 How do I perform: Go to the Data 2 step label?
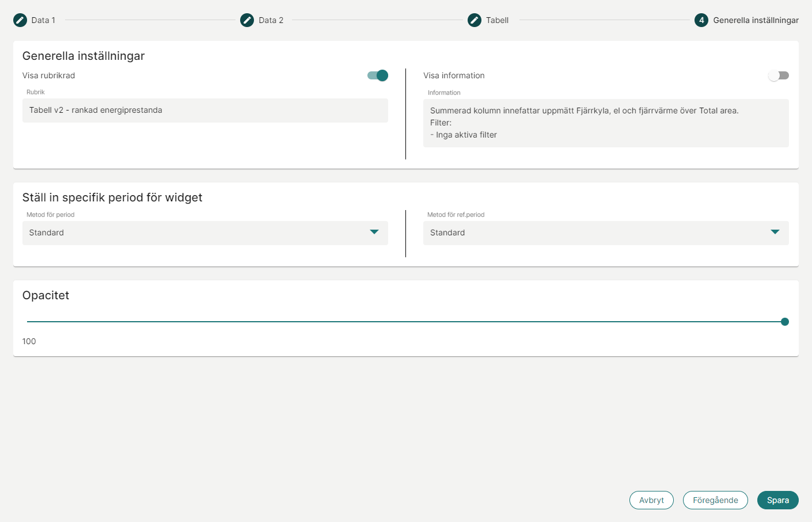click(x=271, y=20)
